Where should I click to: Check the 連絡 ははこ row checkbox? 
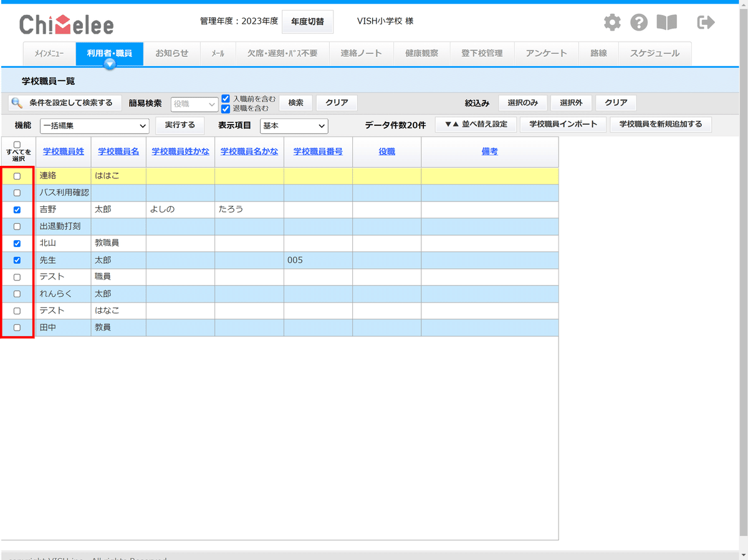click(17, 176)
